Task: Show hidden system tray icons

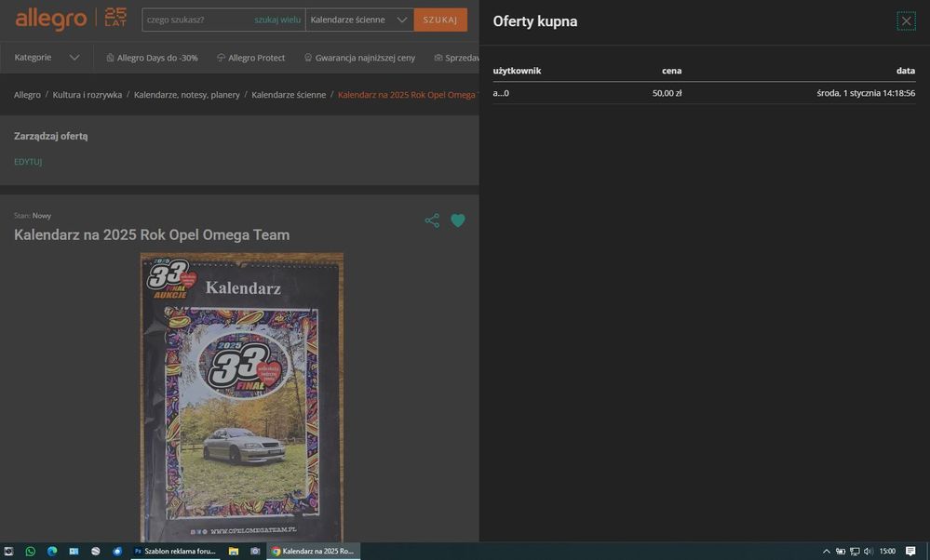Action: tap(826, 552)
